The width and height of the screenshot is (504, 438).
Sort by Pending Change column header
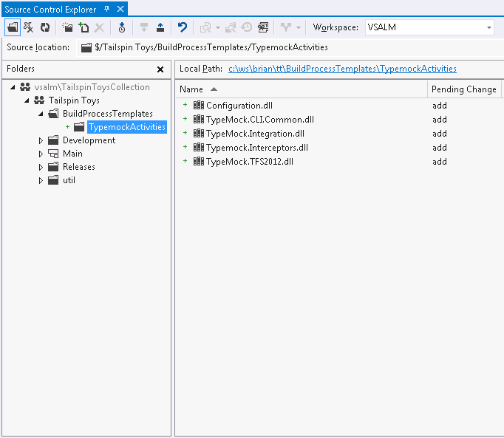point(463,89)
